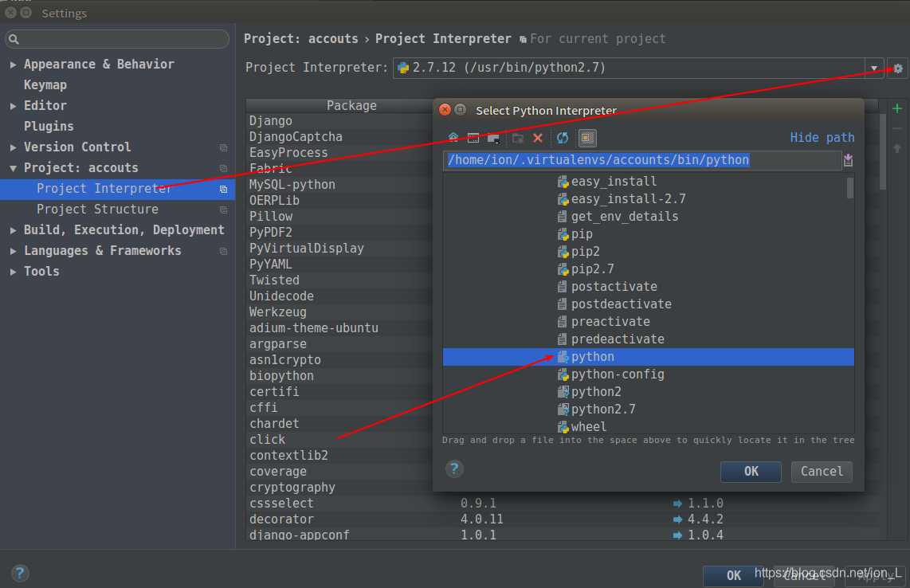Click the red Delete icon in file chooser
910x588 pixels.
click(x=538, y=138)
